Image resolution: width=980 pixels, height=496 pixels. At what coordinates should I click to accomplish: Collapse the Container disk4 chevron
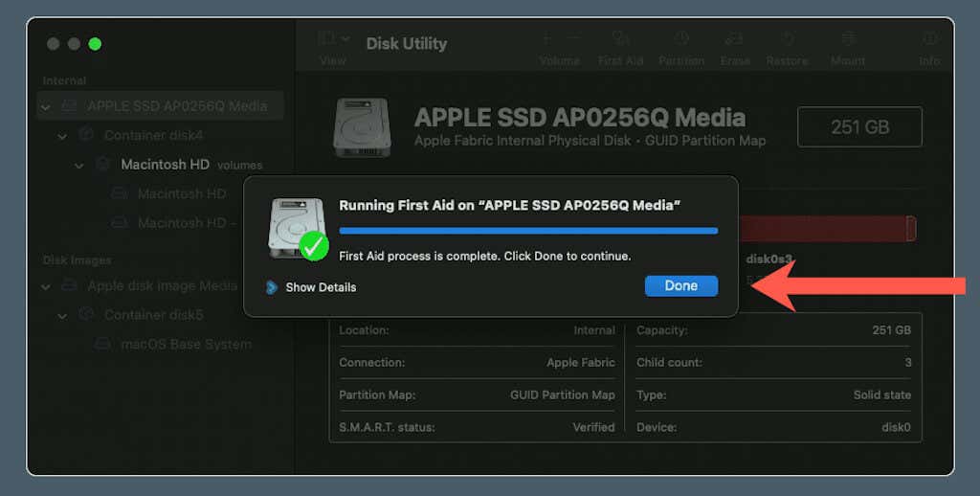pyautogui.click(x=62, y=136)
